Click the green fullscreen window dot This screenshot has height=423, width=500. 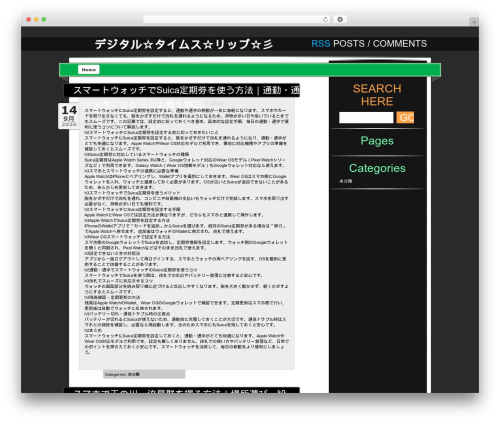tap(44, 19)
